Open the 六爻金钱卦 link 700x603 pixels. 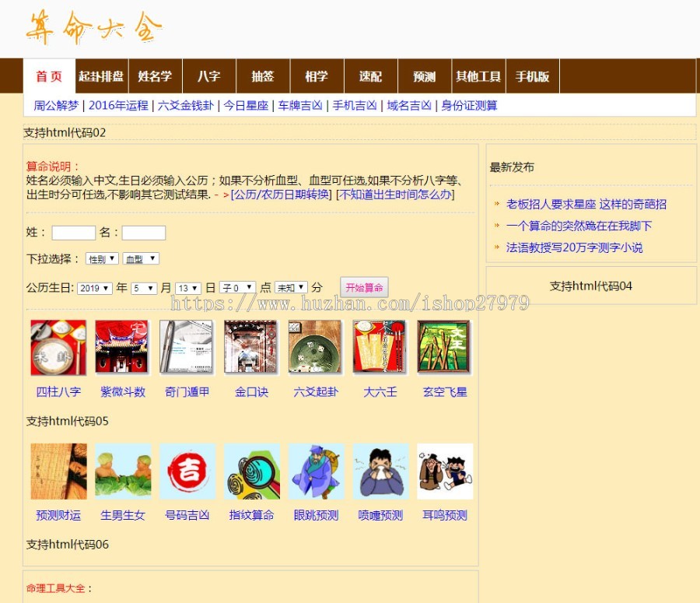tap(186, 105)
